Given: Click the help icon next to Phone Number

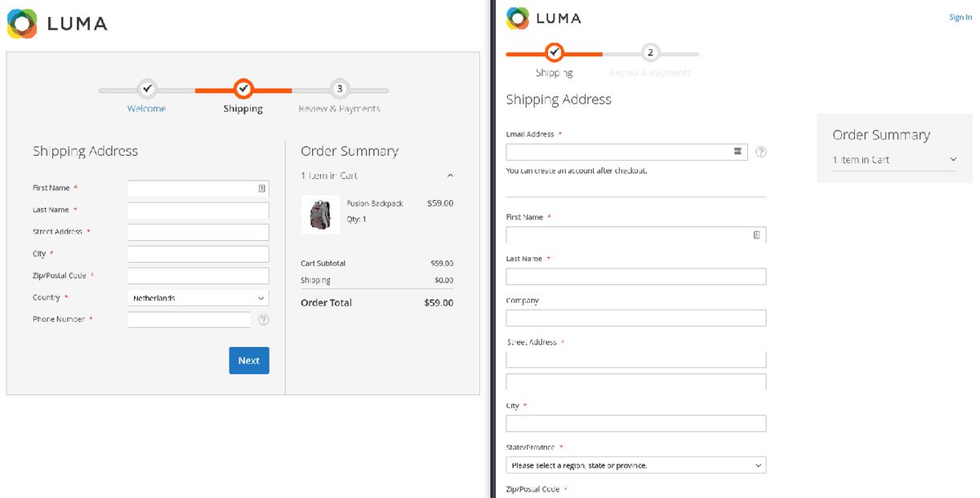Looking at the screenshot, I should [x=263, y=319].
